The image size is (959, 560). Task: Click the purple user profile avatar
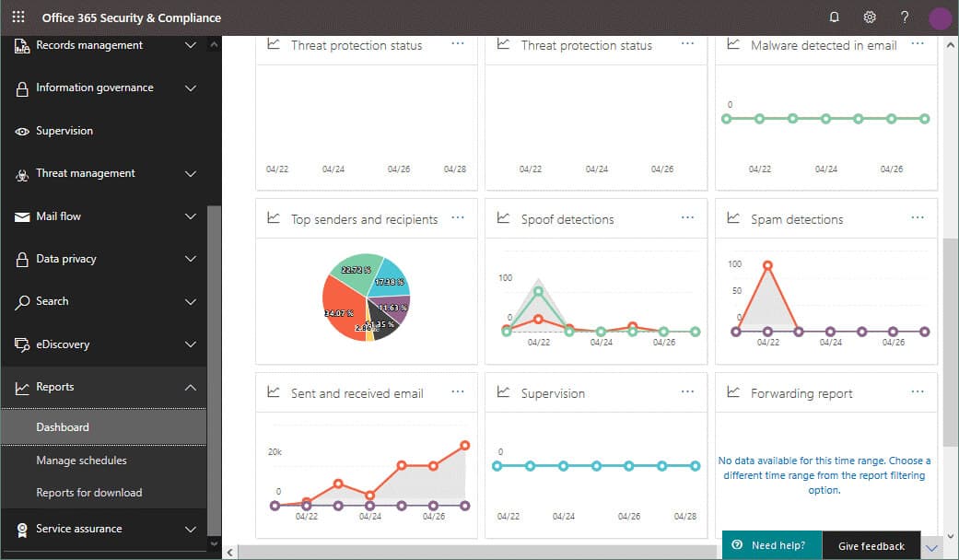pyautogui.click(x=940, y=17)
